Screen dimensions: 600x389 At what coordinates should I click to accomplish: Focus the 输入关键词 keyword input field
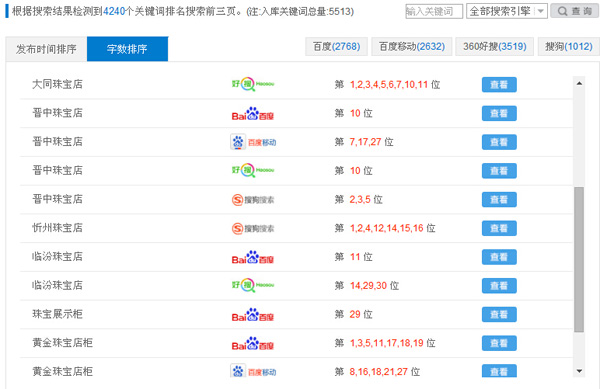[434, 11]
